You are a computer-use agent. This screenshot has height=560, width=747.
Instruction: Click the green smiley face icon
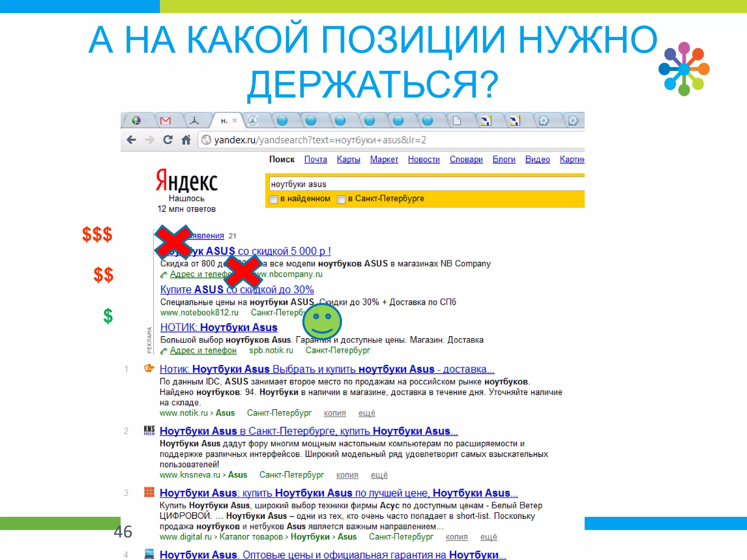[322, 321]
